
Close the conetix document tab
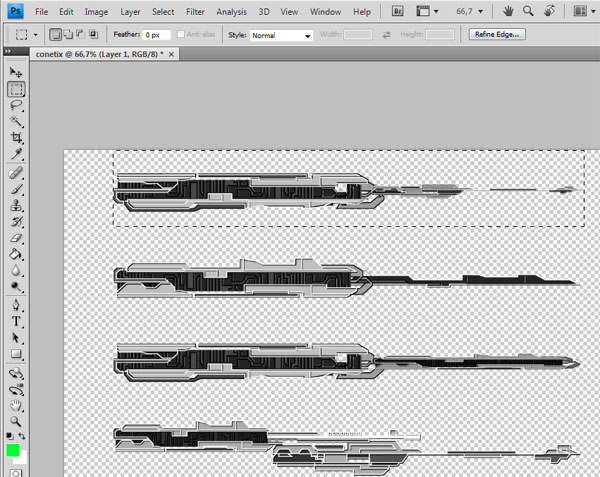point(171,55)
